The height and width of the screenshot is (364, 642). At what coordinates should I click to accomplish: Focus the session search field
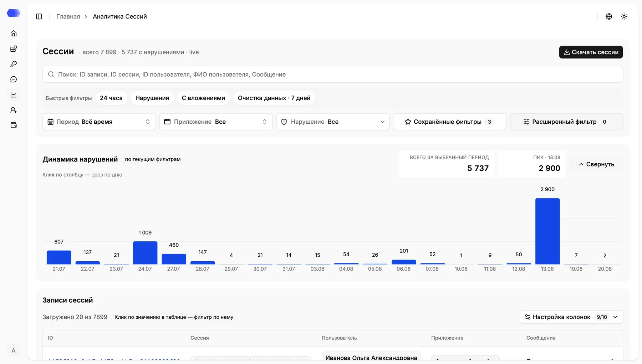(x=333, y=74)
